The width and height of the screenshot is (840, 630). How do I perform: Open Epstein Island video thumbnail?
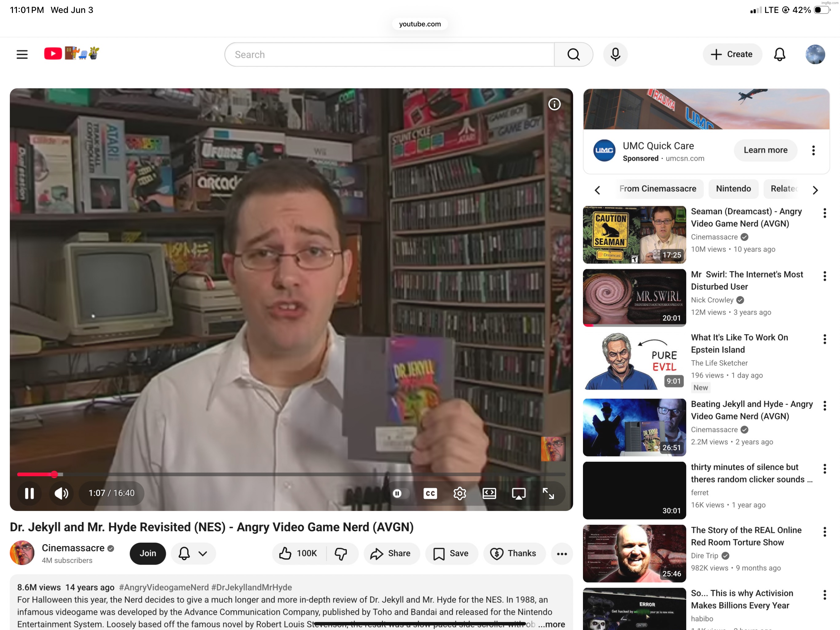[634, 361]
